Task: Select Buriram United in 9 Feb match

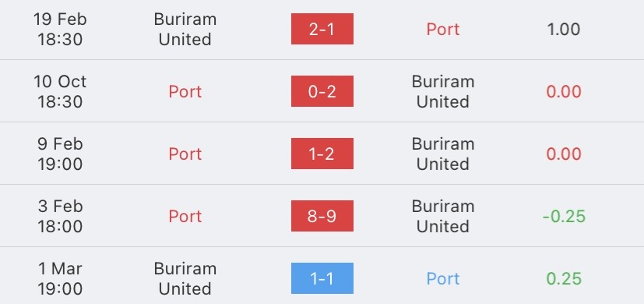Action: tap(443, 154)
